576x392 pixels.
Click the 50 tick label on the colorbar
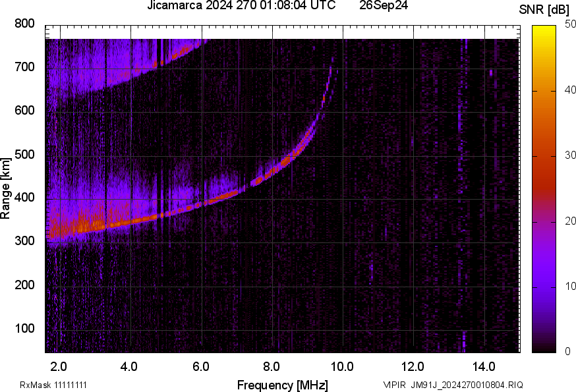click(570, 24)
